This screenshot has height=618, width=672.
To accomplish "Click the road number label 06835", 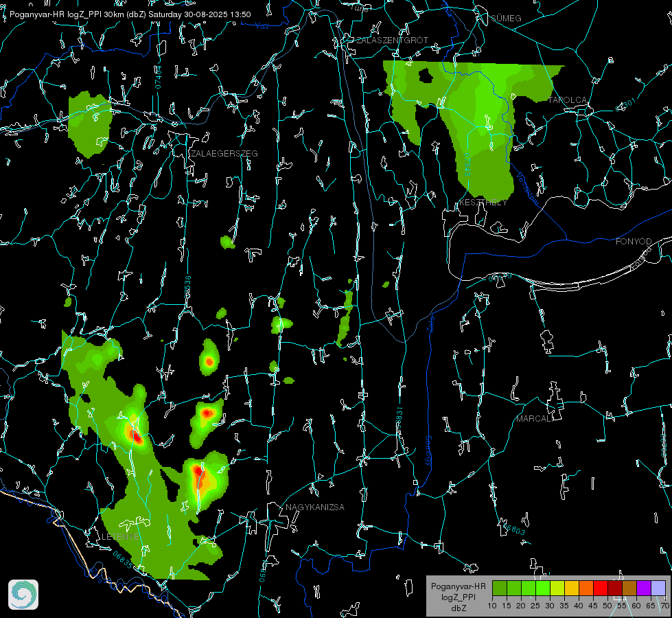I will click(123, 560).
